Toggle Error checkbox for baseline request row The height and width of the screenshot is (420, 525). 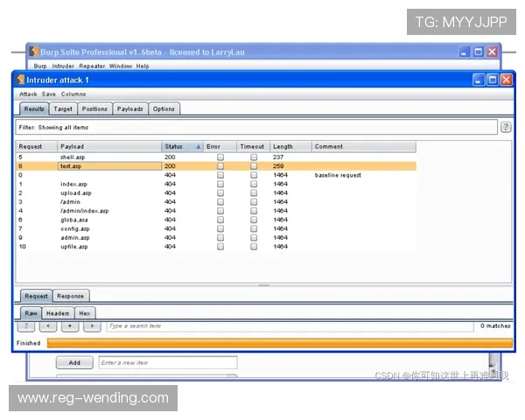click(x=220, y=175)
